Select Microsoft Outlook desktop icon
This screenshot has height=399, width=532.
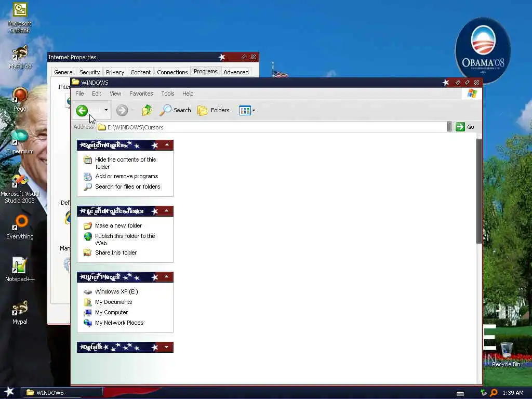(20, 18)
